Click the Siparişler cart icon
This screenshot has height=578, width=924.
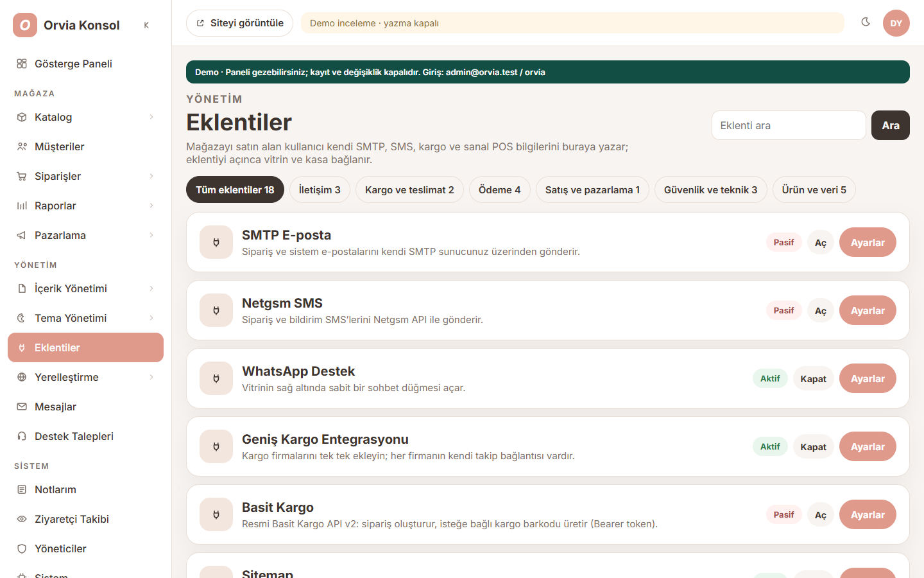(x=22, y=176)
